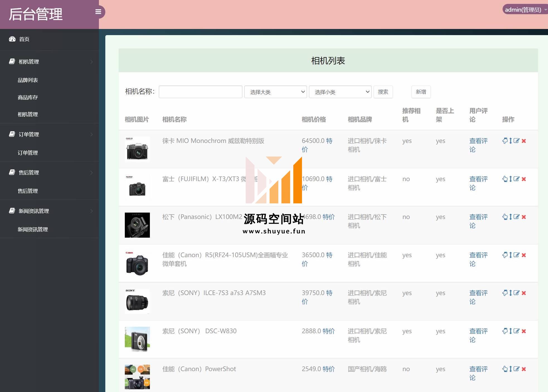Open 商品库存 in the sidebar
Image resolution: width=548 pixels, height=392 pixels.
point(28,98)
